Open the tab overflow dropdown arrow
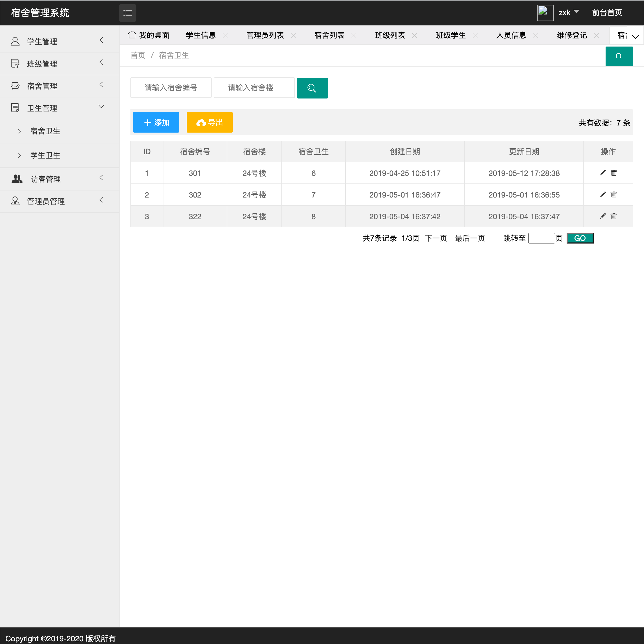 [x=635, y=36]
